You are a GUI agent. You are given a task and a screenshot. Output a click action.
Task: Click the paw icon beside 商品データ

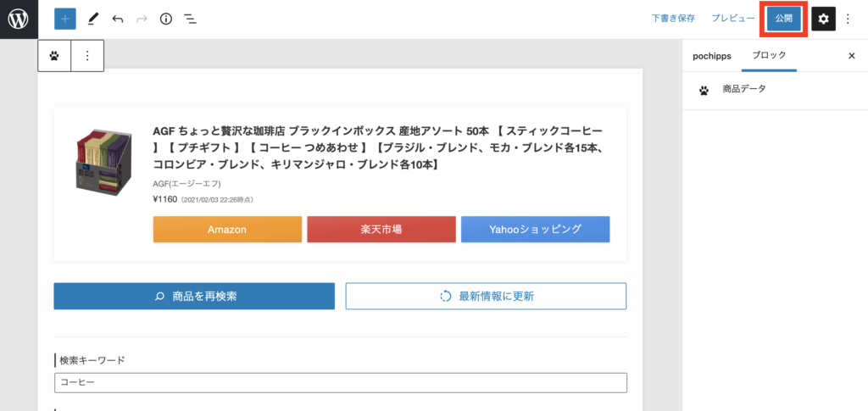pyautogui.click(x=704, y=91)
